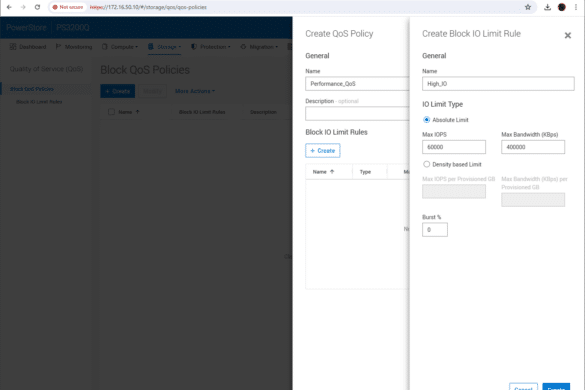Click the Block IO Limit Rules column header
585x390 pixels.
click(202, 112)
